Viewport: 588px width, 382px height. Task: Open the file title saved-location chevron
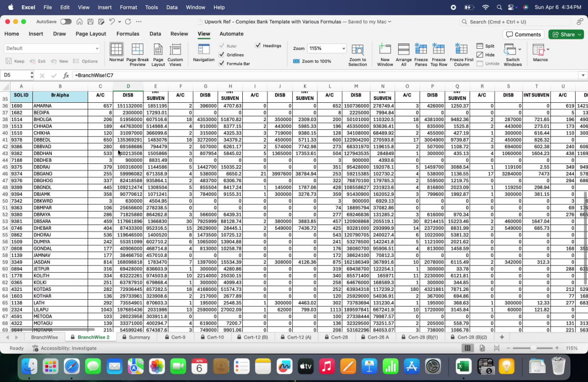tap(390, 22)
